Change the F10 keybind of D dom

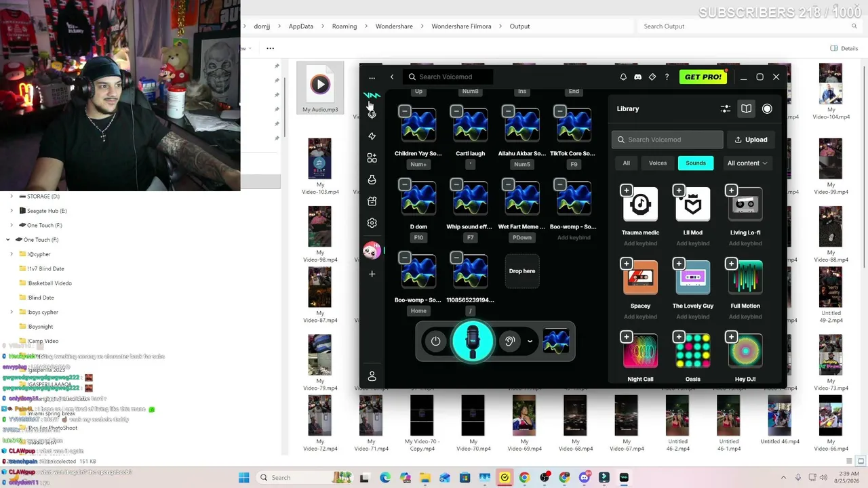coord(418,238)
